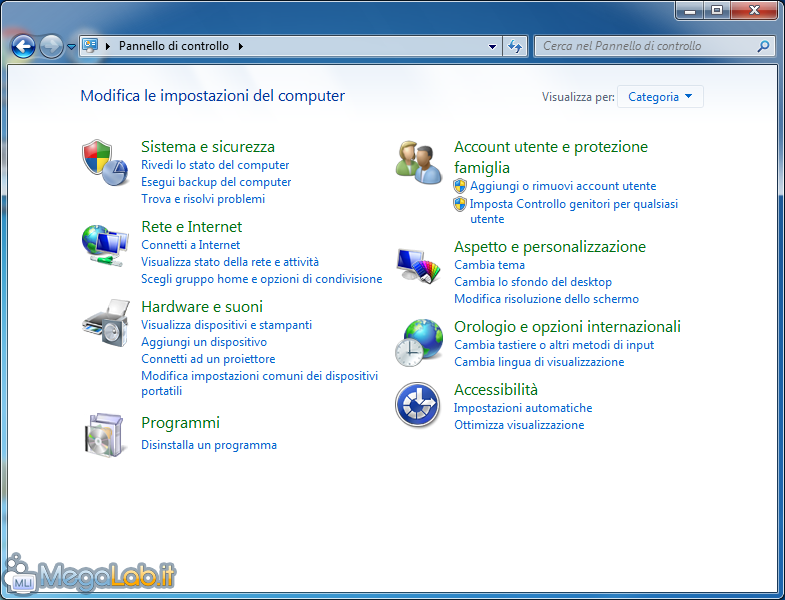Click Ottimizza visualizzazione
Image resolution: width=785 pixels, height=600 pixels.
point(519,425)
